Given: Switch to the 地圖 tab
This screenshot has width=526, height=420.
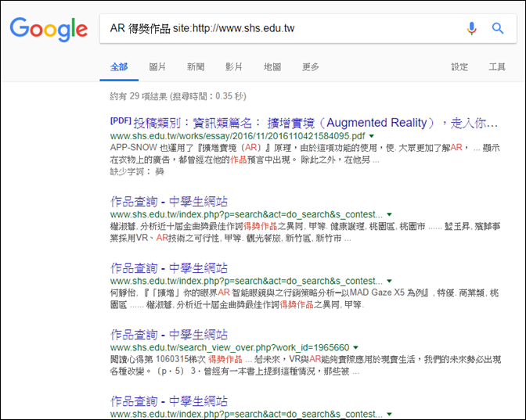Looking at the screenshot, I should click(x=272, y=66).
